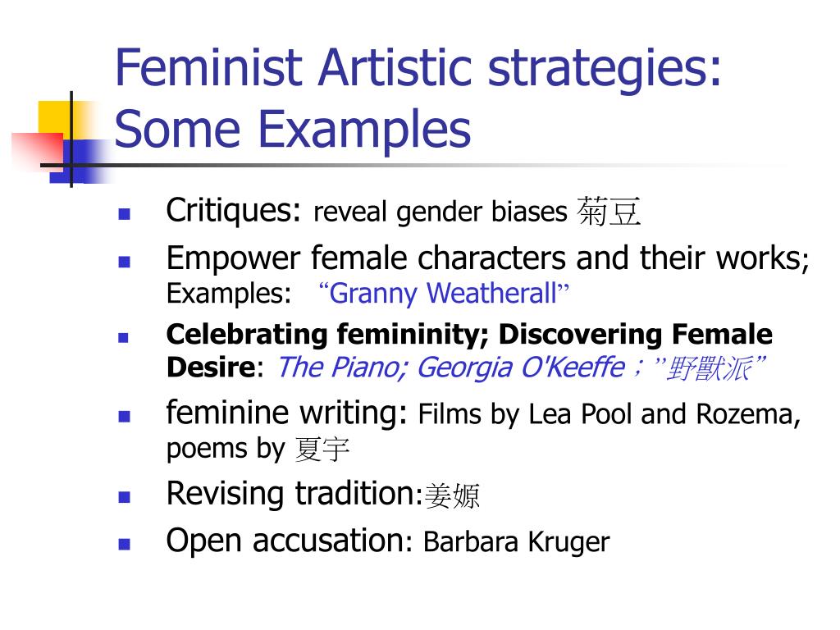Click the 野獸派 blue italic text

708,368
